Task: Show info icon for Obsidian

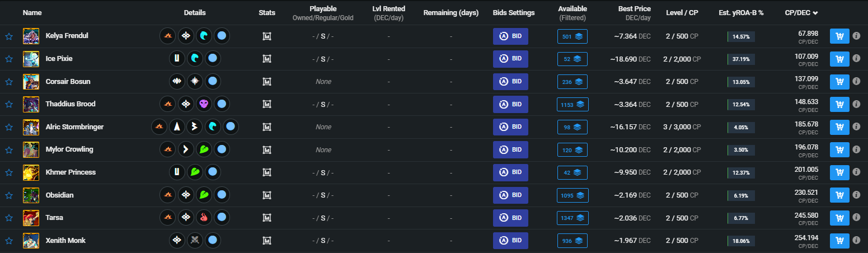Action: tap(856, 195)
